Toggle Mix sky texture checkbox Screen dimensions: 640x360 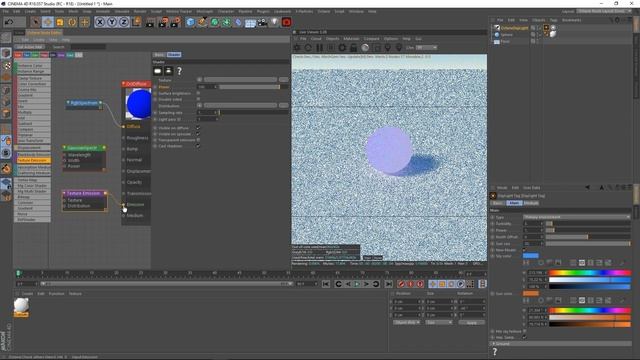(525, 331)
